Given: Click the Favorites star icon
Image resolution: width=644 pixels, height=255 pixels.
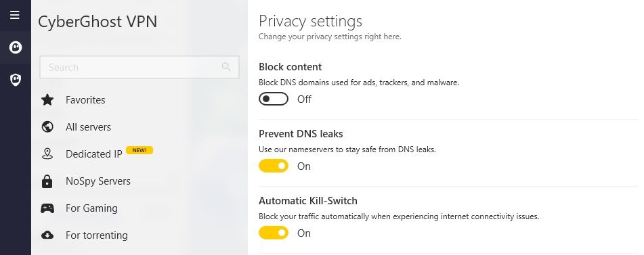Looking at the screenshot, I should click(47, 99).
